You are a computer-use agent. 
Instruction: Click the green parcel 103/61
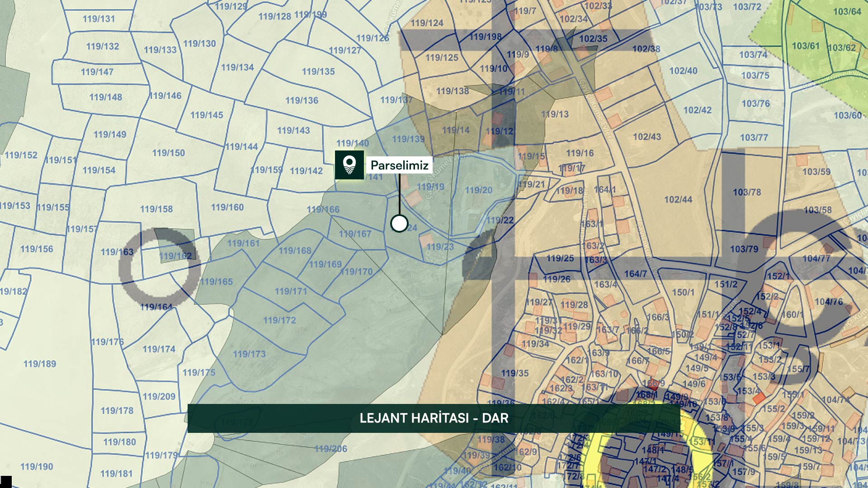[805, 46]
